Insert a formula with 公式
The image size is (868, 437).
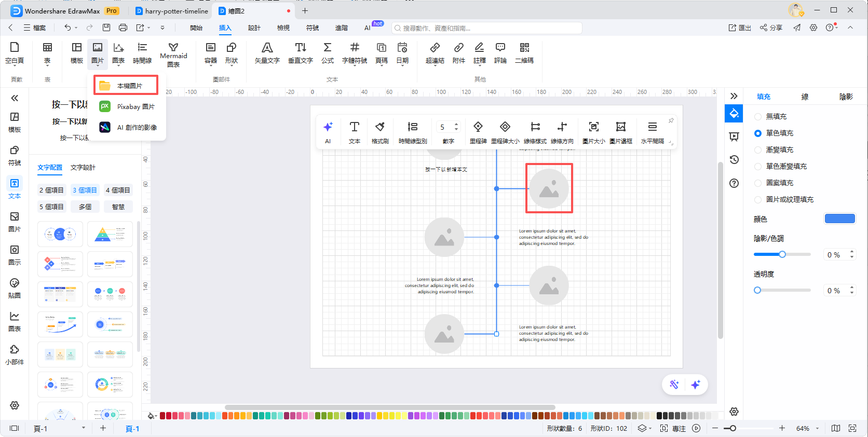[328, 53]
